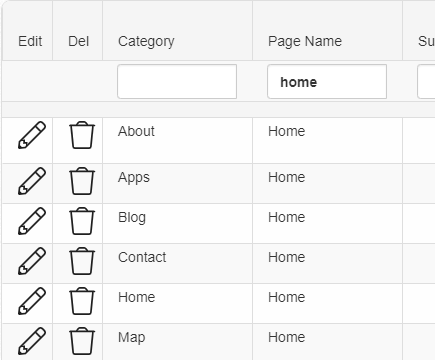Edit the About category row
The height and width of the screenshot is (360, 435).
tap(32, 135)
